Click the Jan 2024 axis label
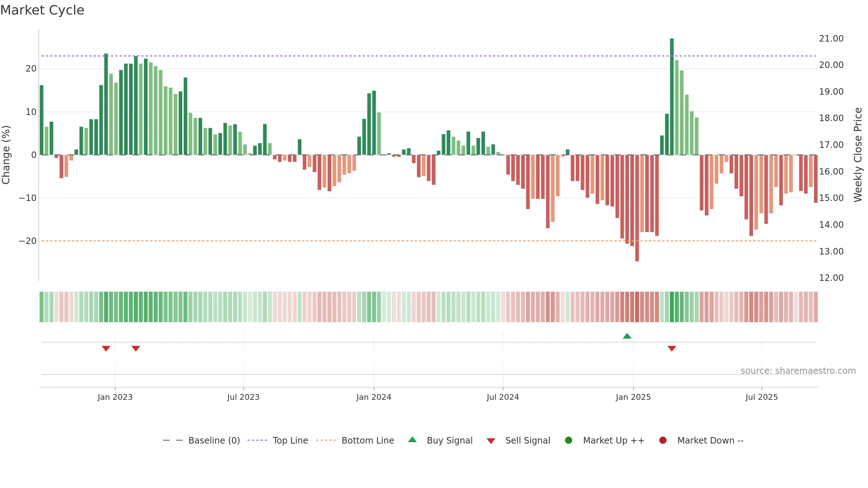 click(x=374, y=397)
